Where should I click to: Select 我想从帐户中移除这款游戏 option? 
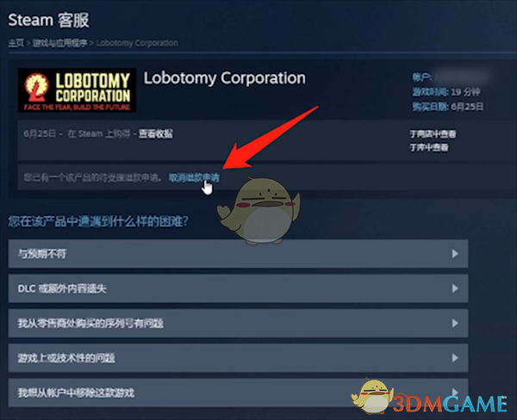click(x=238, y=392)
